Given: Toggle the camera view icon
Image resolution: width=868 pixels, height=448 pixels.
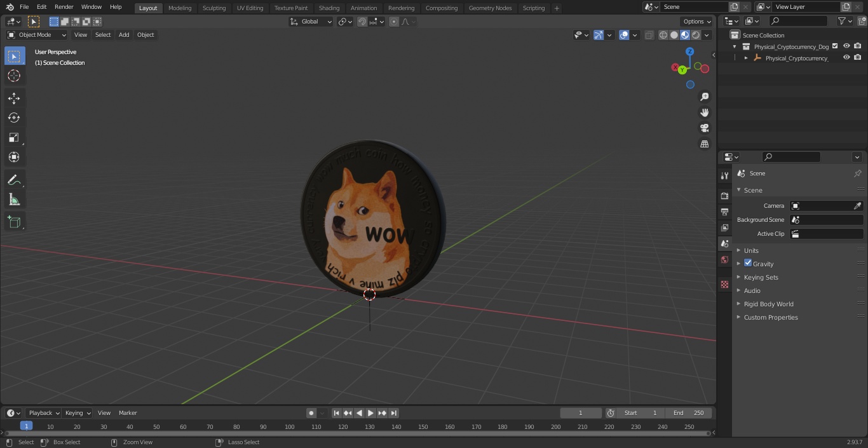Looking at the screenshot, I should (x=704, y=128).
